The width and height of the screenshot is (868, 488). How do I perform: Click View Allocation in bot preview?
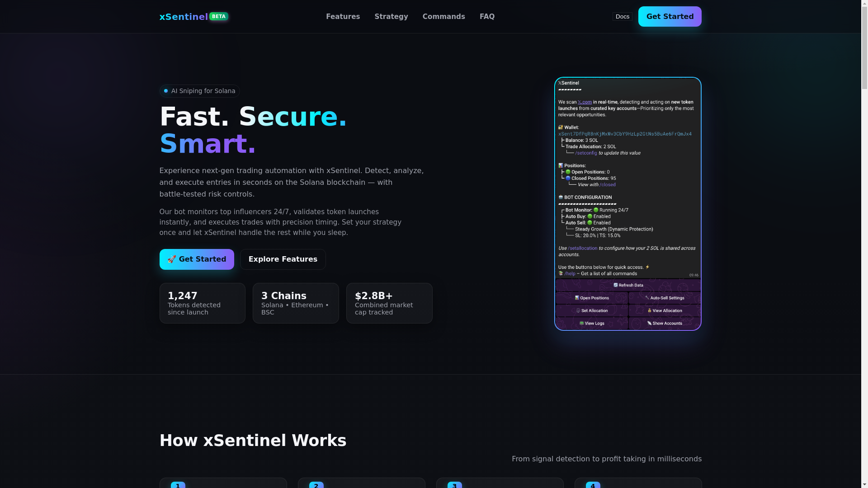click(x=665, y=310)
